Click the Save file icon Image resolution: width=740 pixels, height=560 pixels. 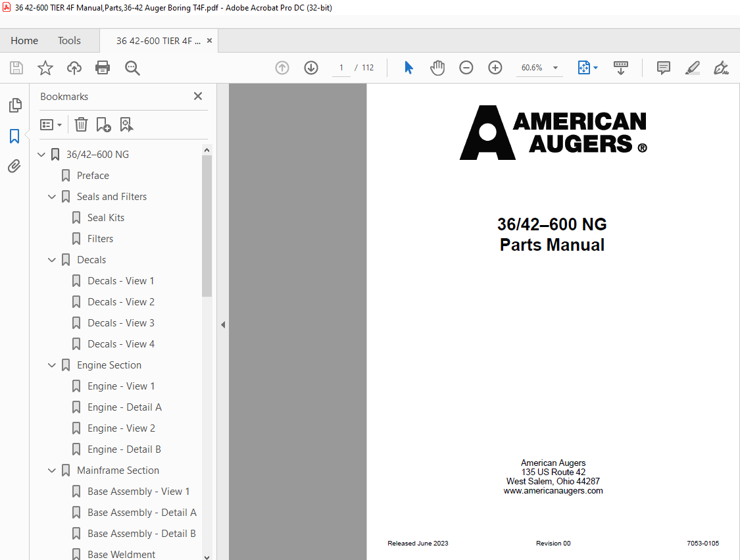(16, 68)
